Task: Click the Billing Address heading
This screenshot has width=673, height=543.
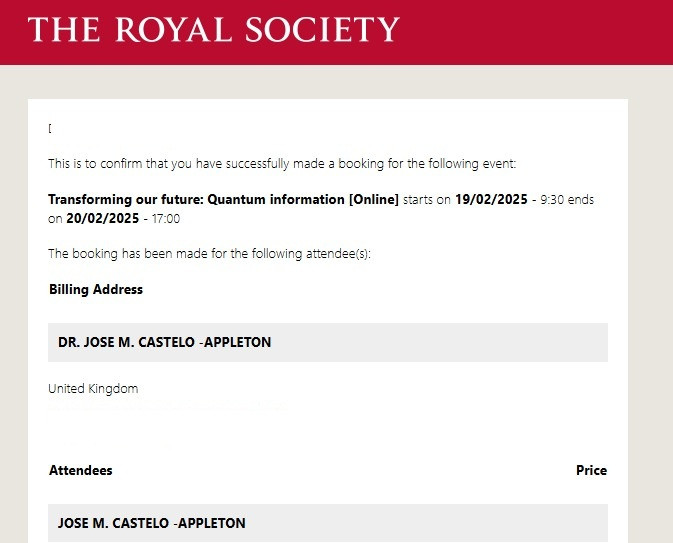Action: [x=96, y=289]
